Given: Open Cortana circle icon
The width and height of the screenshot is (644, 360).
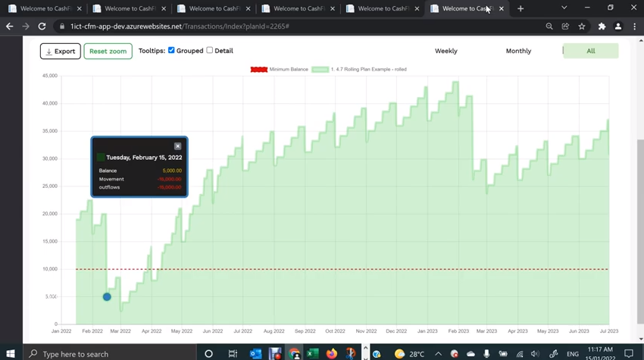Looking at the screenshot, I should (208, 353).
